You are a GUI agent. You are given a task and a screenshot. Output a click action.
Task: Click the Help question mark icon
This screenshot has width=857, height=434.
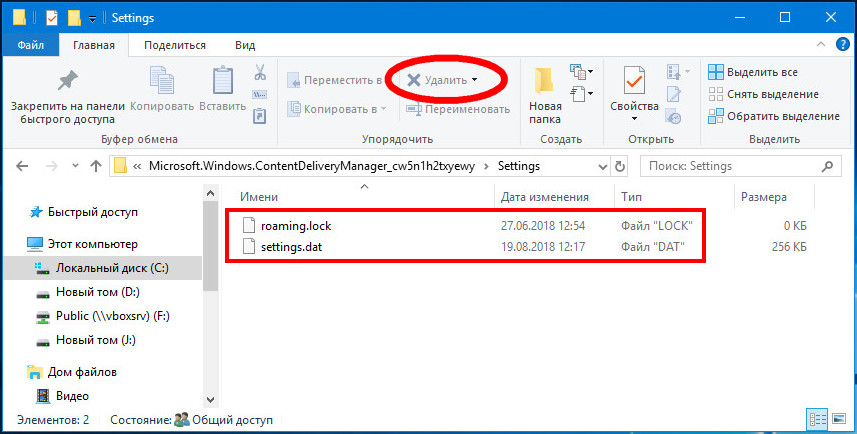pyautogui.click(x=843, y=45)
